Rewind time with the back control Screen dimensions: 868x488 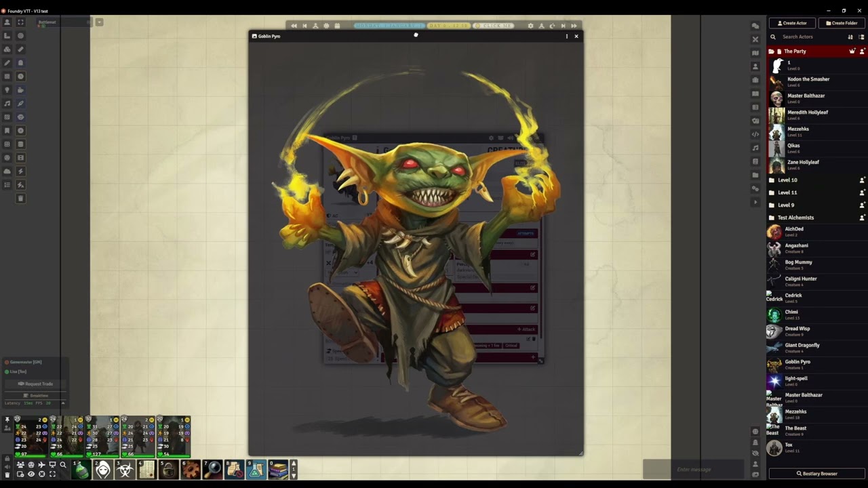pos(294,26)
